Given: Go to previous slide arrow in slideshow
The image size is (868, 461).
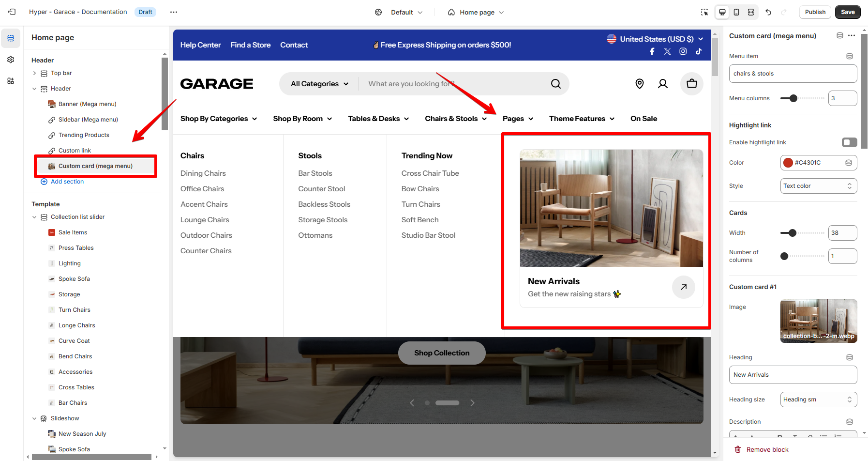Looking at the screenshot, I should [x=412, y=403].
